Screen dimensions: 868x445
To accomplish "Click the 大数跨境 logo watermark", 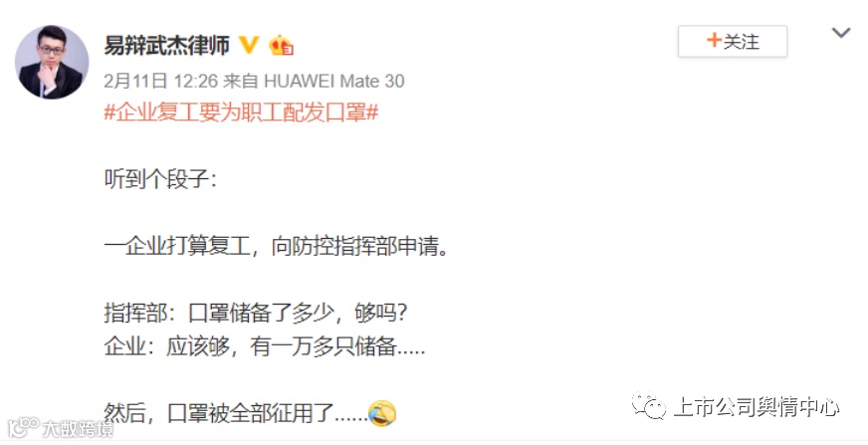I will click(61, 427).
